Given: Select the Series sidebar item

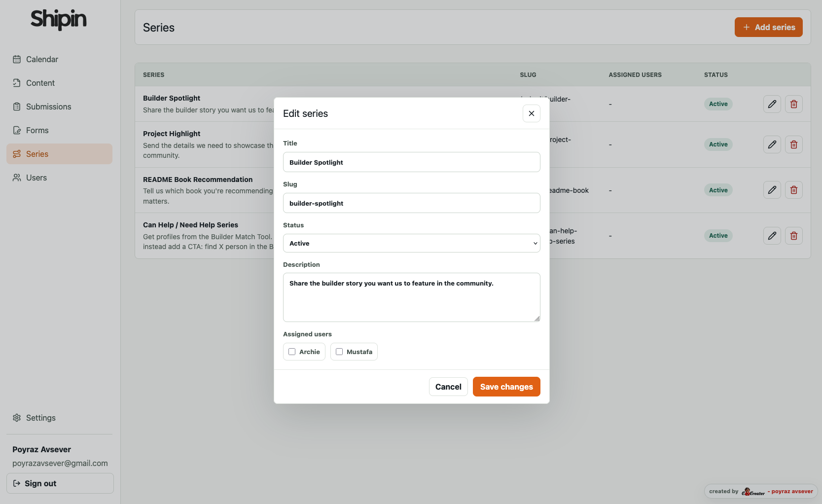Looking at the screenshot, I should (x=59, y=154).
